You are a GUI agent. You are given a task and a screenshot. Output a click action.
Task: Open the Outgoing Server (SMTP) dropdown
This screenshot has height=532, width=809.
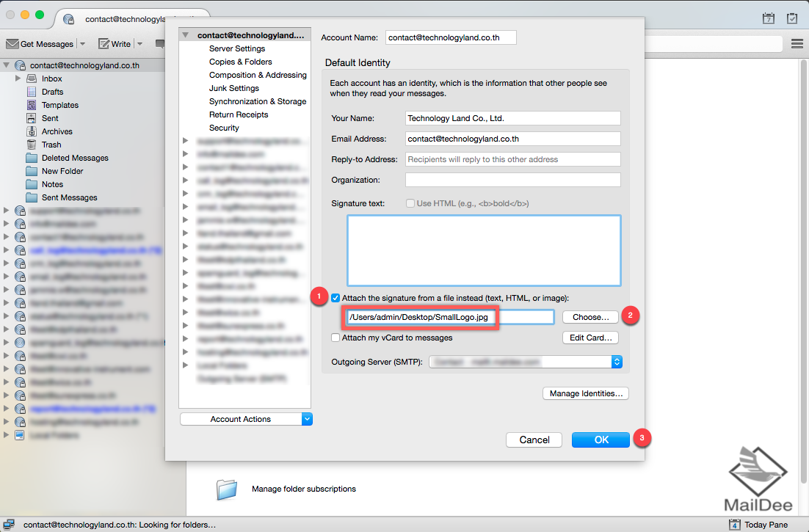click(616, 361)
